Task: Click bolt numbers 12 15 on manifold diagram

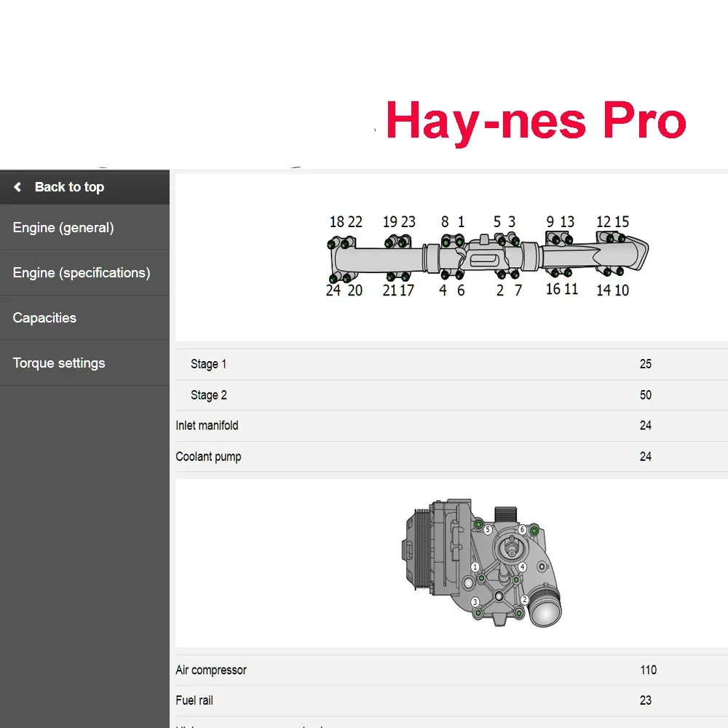Action: coord(612,222)
